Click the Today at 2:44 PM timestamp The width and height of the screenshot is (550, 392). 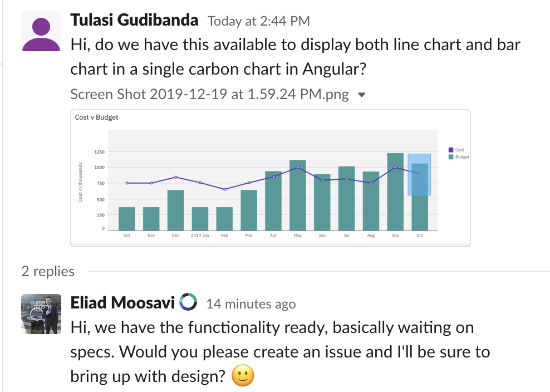click(x=258, y=21)
